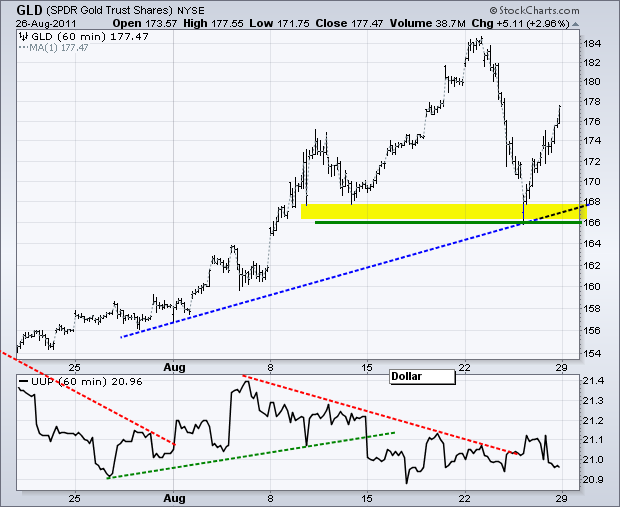Click the bar-chart icon beside GLD (60 min) legend

24,37
